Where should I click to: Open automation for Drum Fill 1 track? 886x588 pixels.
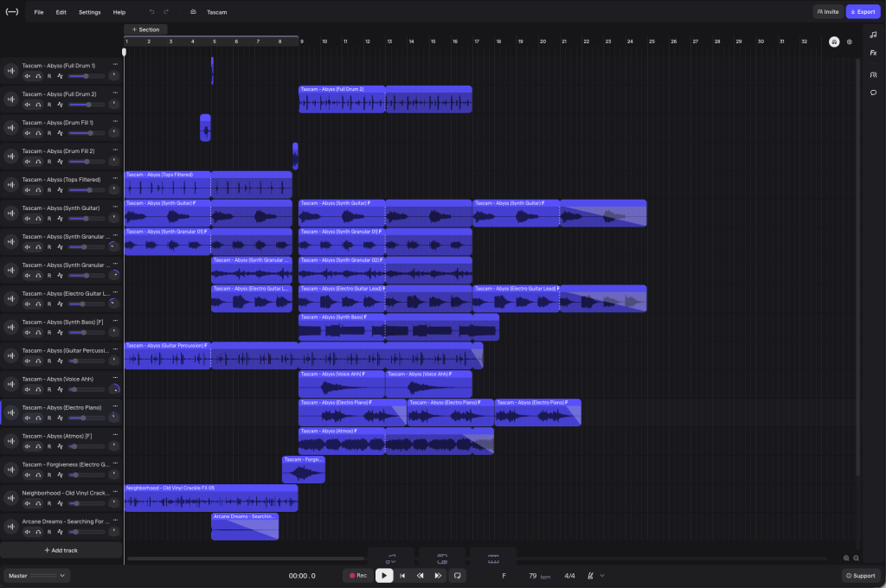click(x=60, y=133)
